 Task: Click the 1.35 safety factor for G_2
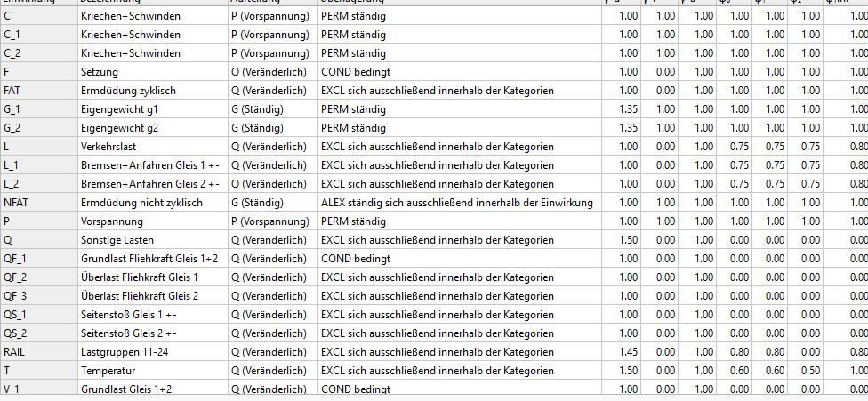click(x=622, y=128)
